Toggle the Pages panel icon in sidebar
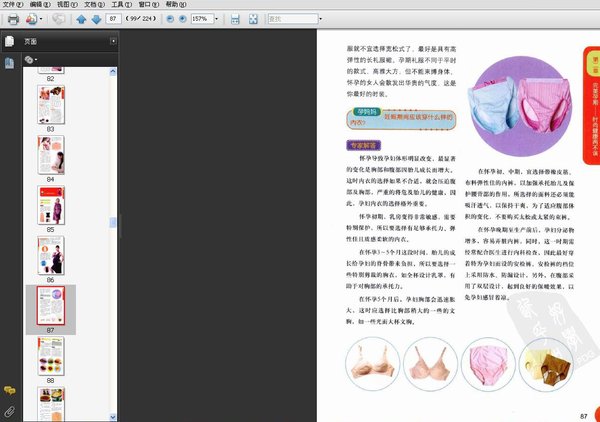Screen dimensions: 600x422 pos(9,41)
